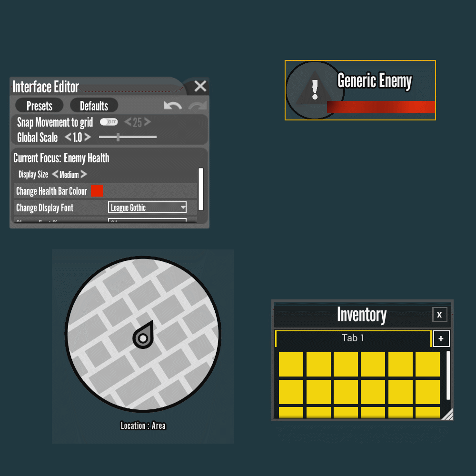The width and height of the screenshot is (476, 476).
Task: Close the Inventory panel
Action: click(x=439, y=315)
